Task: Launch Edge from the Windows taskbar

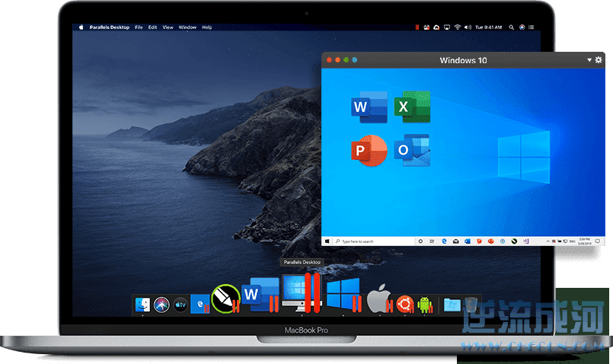Action: click(445, 241)
